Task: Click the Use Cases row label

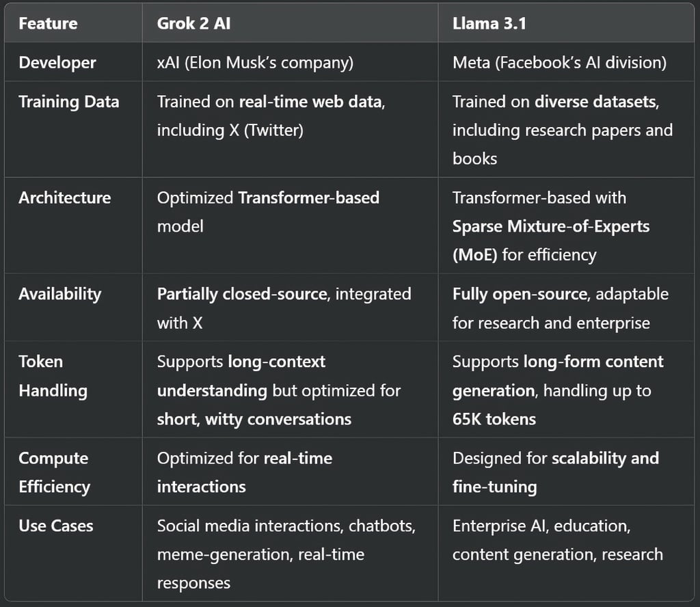Action: point(56,526)
